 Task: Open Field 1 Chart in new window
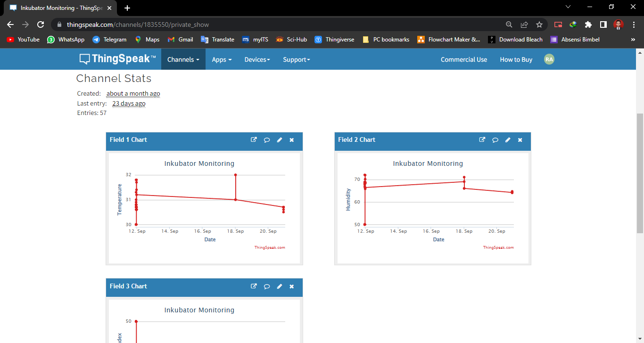point(254,140)
